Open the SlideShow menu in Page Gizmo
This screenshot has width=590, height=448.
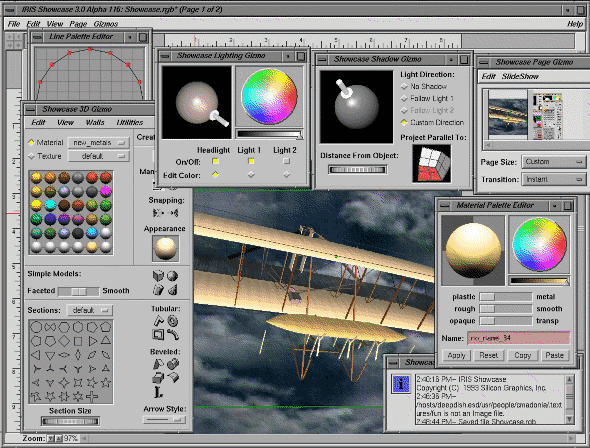coord(520,76)
